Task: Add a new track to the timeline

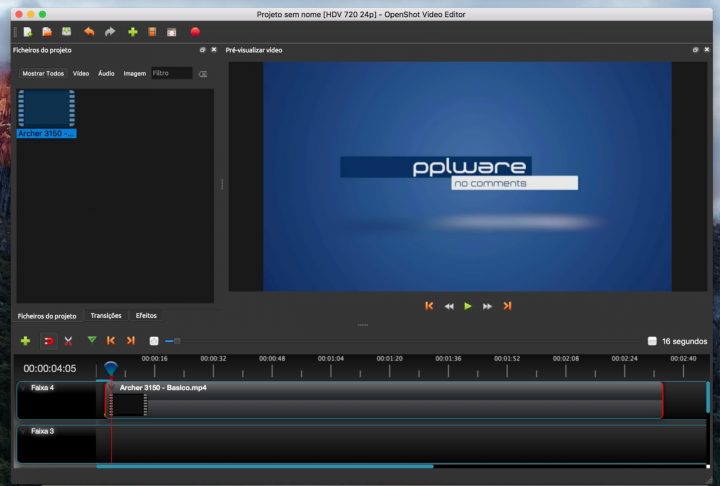Action: tap(25, 341)
